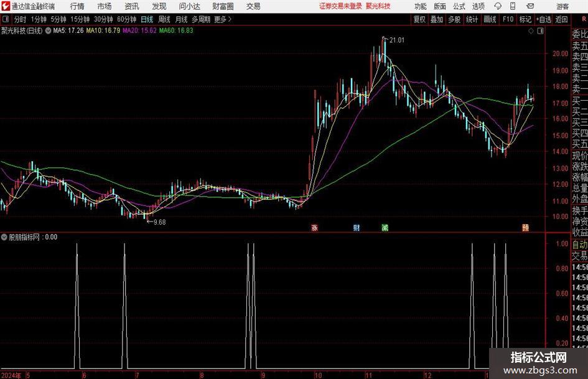Click the blue 财 event marker
Viewport: 588px width, 379px height.
[357, 227]
